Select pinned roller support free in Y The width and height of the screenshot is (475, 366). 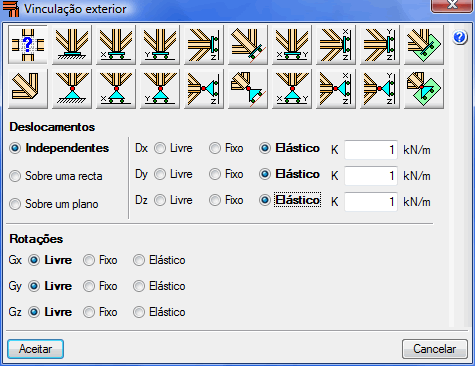tap(160, 88)
